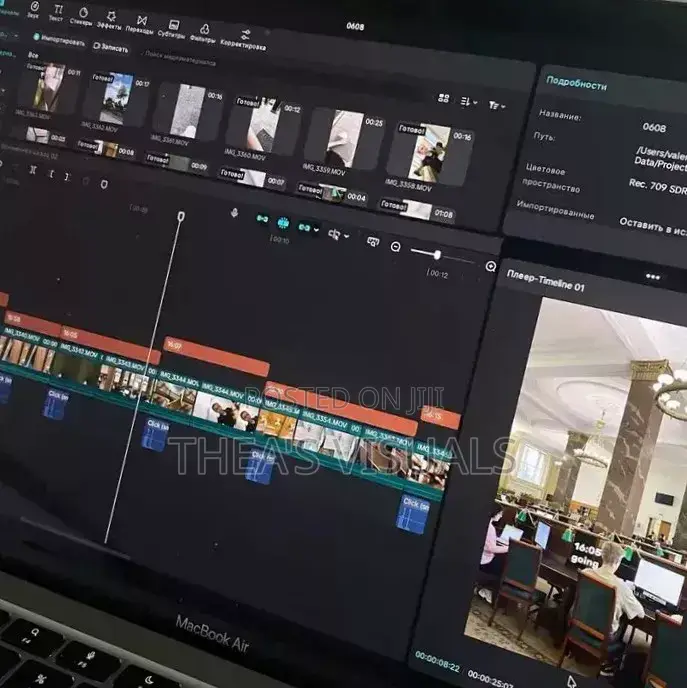This screenshot has width=687, height=688.
Task: Click the Оставить в ис... value
Action: pos(653,227)
